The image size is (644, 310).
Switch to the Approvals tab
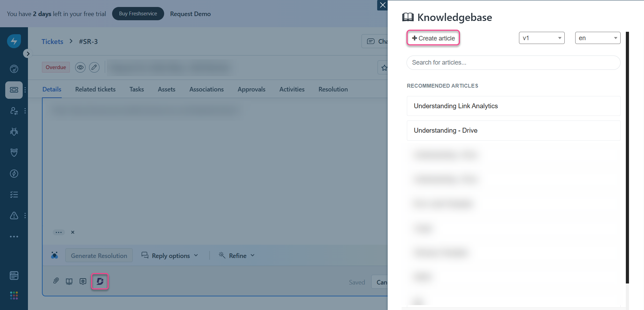(x=251, y=89)
